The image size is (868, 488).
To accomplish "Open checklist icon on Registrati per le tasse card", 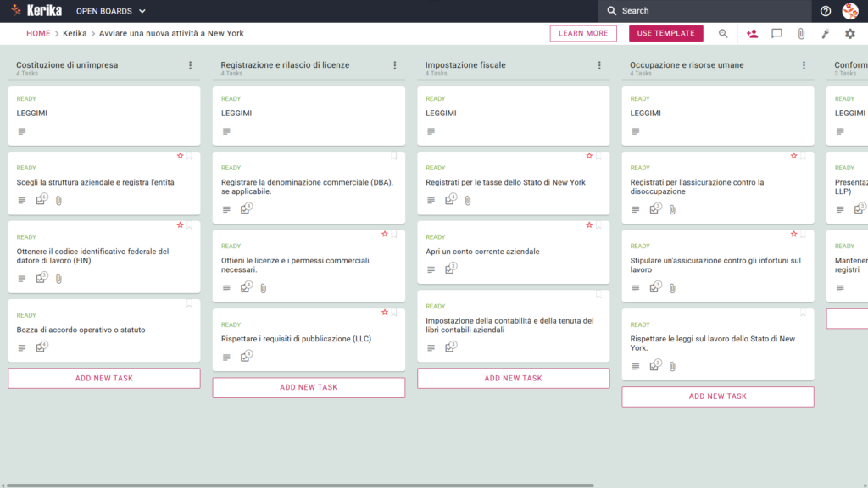I will click(x=451, y=200).
